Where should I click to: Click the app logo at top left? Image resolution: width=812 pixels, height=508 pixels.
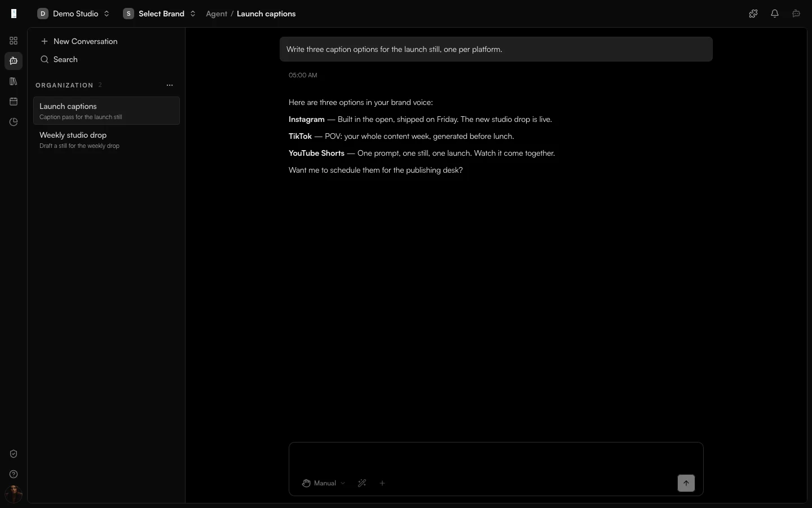point(14,14)
